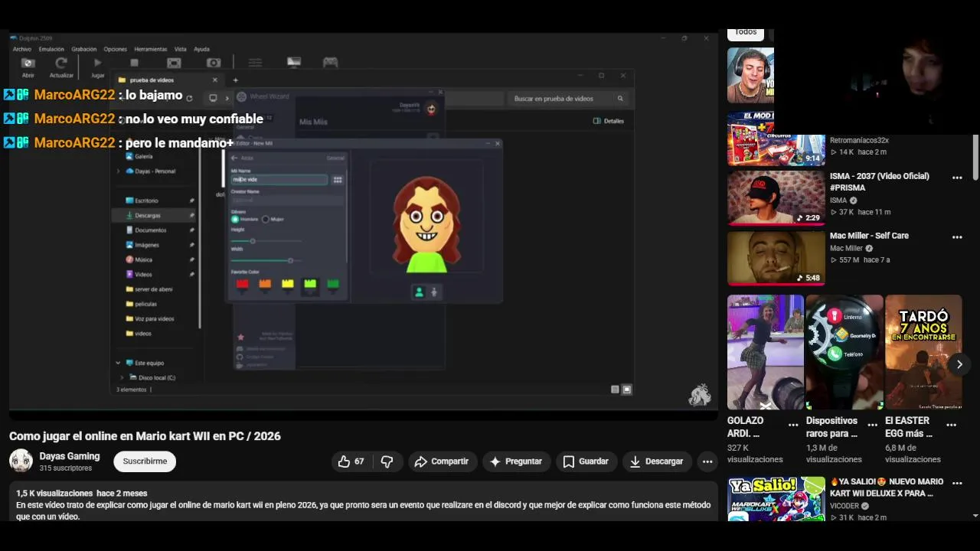Click the Descargar button
980x551 pixels.
[x=656, y=461]
